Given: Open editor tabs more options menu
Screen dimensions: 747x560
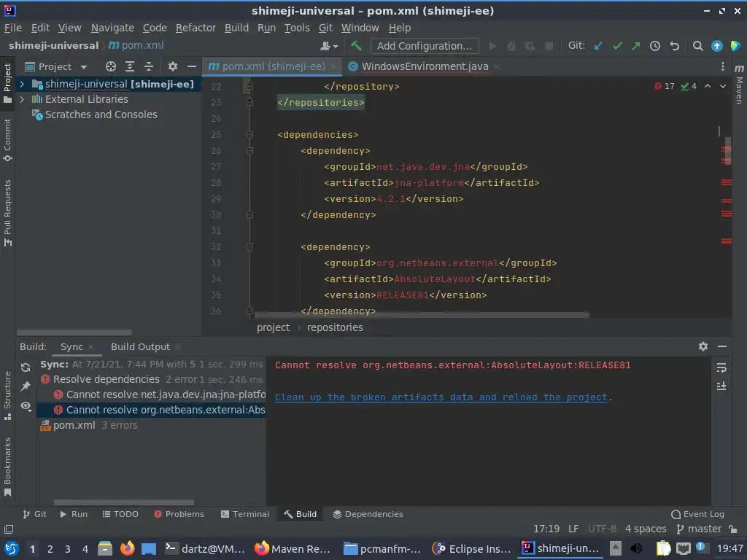Looking at the screenshot, I should [x=722, y=66].
